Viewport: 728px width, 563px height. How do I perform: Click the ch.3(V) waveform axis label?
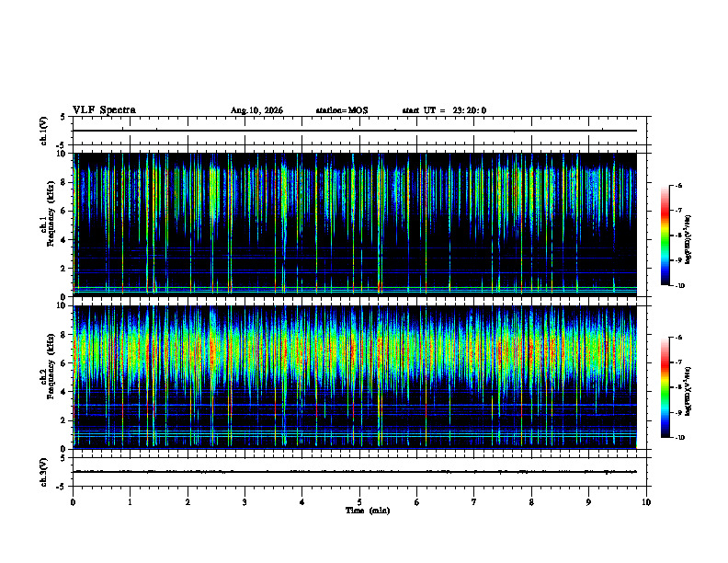(44, 473)
